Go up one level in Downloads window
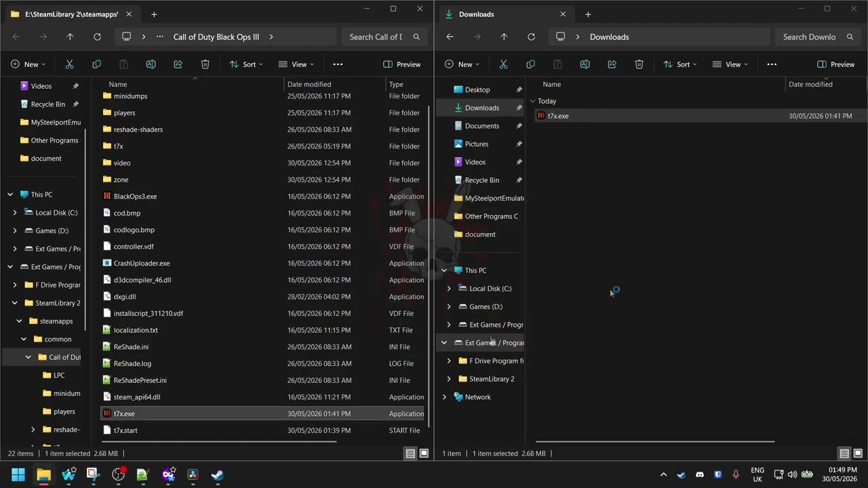The width and height of the screenshot is (868, 488). tap(504, 37)
